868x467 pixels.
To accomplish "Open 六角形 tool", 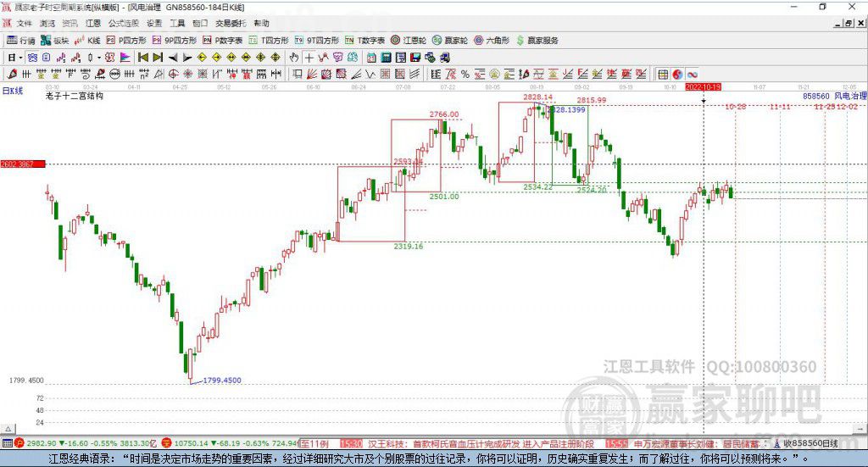I will 492,41.
